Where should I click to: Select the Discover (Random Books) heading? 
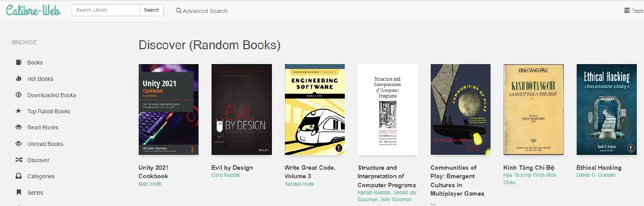[x=210, y=45]
